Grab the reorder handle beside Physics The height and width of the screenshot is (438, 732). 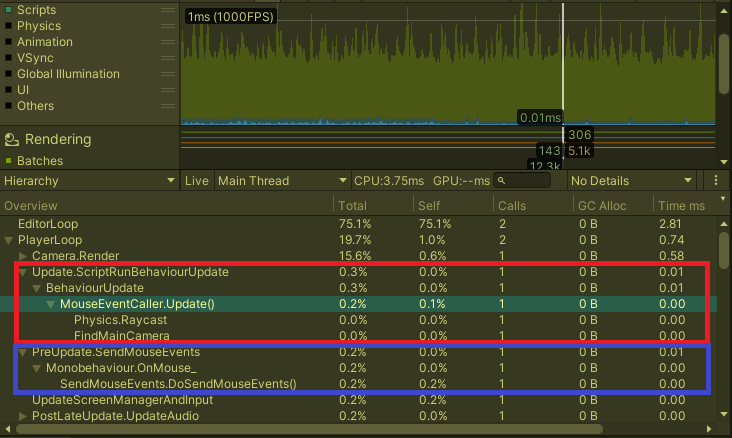(168, 26)
